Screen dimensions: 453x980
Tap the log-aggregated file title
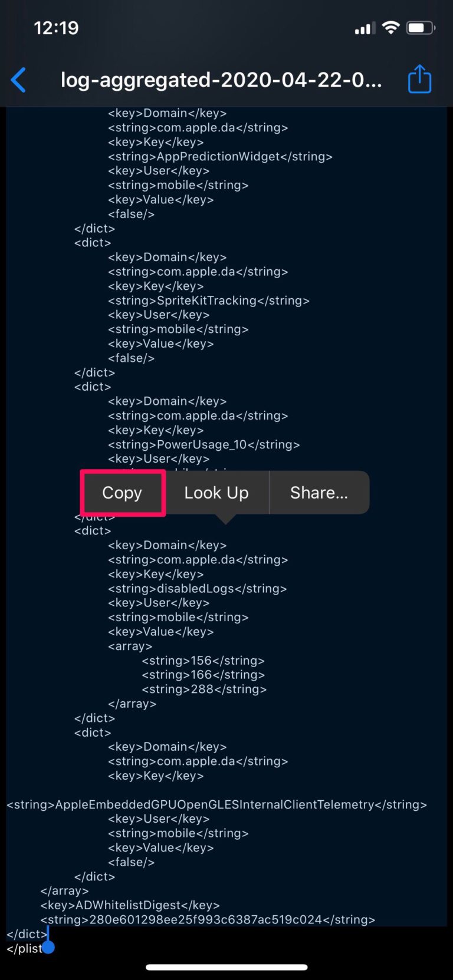[x=221, y=80]
